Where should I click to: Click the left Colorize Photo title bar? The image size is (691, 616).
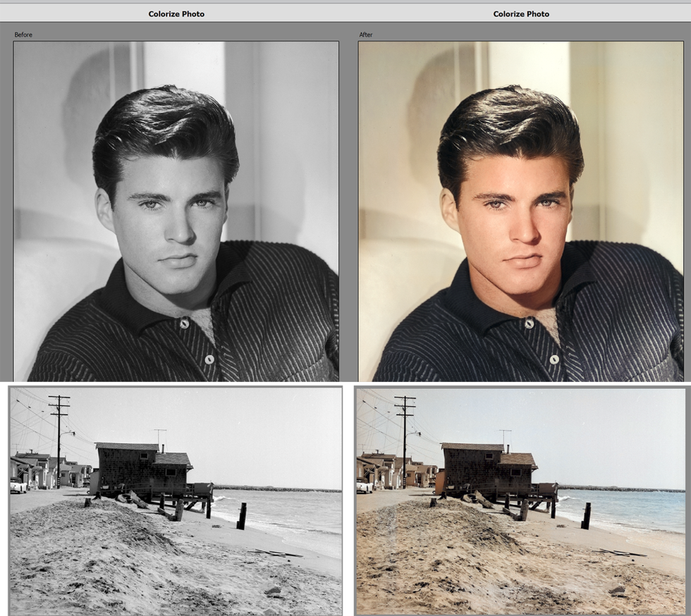pyautogui.click(x=176, y=13)
